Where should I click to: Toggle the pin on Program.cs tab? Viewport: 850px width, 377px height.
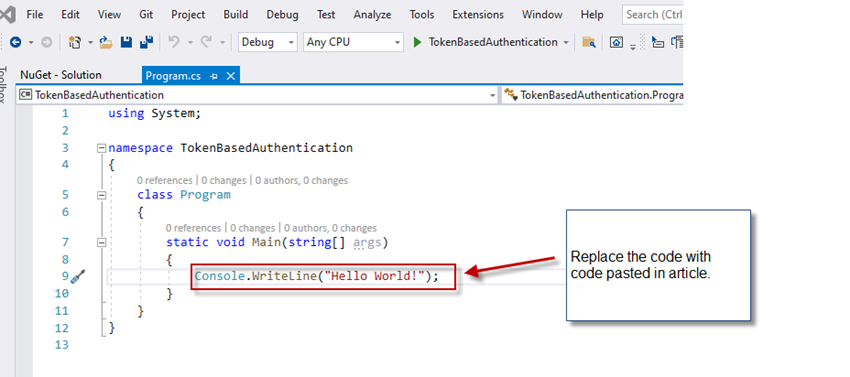(x=214, y=76)
